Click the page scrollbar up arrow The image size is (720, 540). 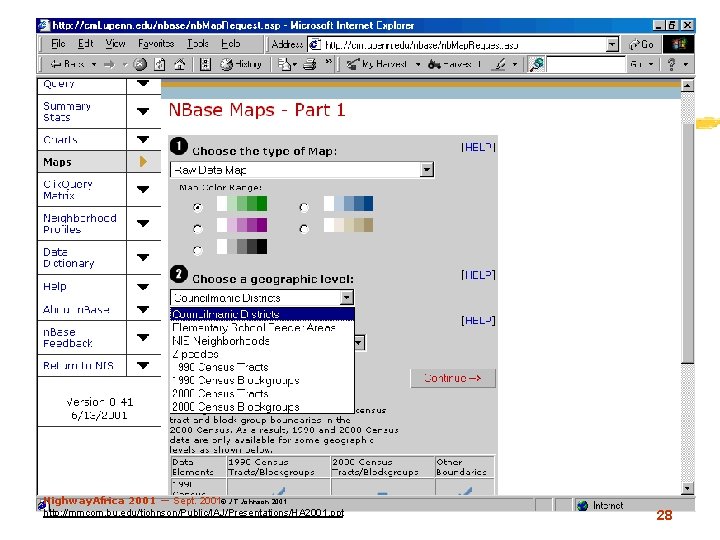(687, 85)
